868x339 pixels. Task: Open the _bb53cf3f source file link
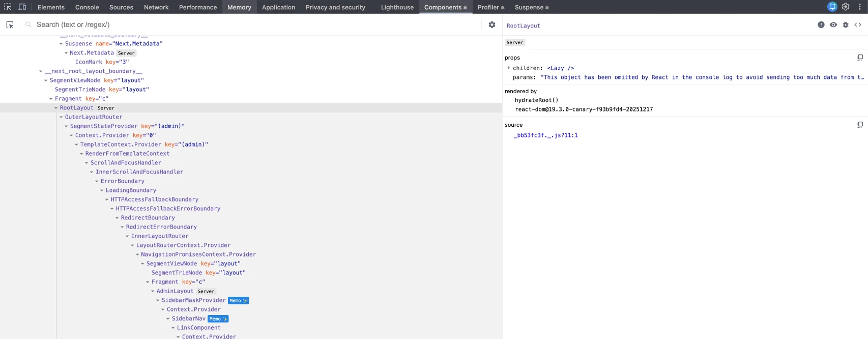(545, 135)
